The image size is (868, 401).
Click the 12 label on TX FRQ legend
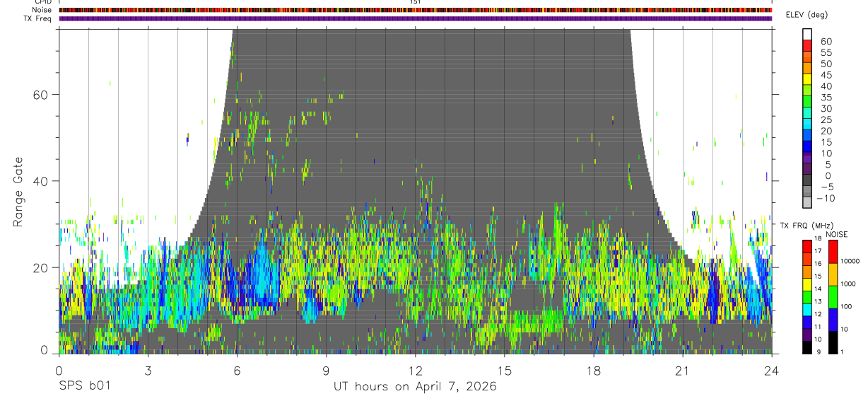click(818, 314)
